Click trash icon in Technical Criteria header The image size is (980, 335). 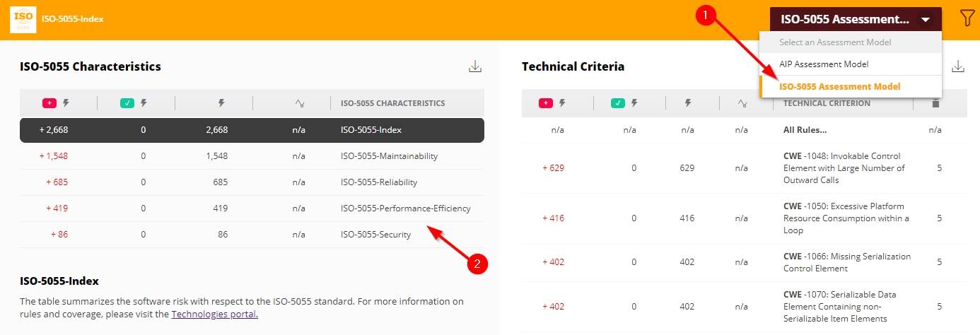click(x=935, y=103)
